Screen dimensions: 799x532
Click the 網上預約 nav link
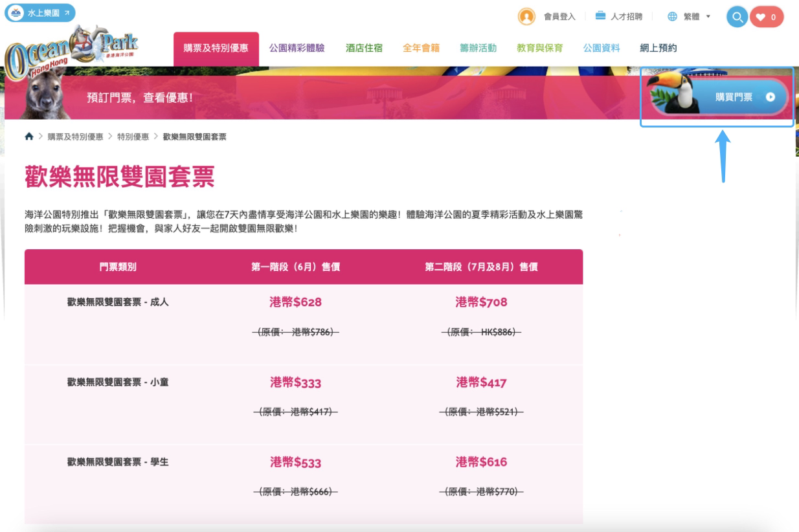click(x=658, y=49)
